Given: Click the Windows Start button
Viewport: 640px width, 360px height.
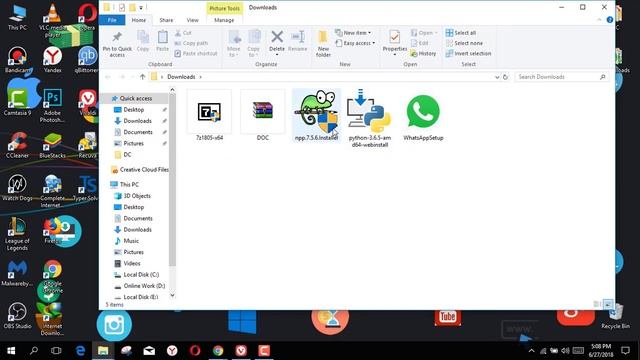Looking at the screenshot, I should 11,351.
